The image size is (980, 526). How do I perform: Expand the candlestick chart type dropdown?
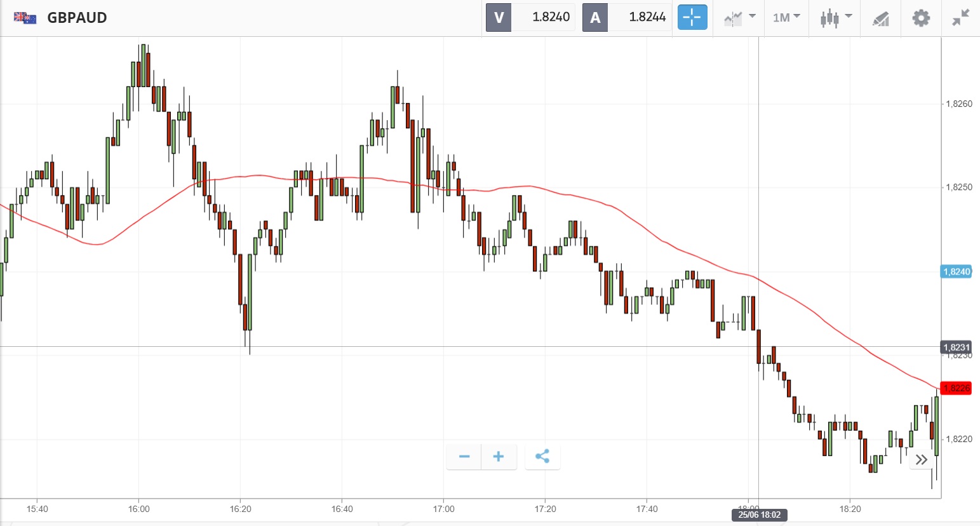point(835,18)
